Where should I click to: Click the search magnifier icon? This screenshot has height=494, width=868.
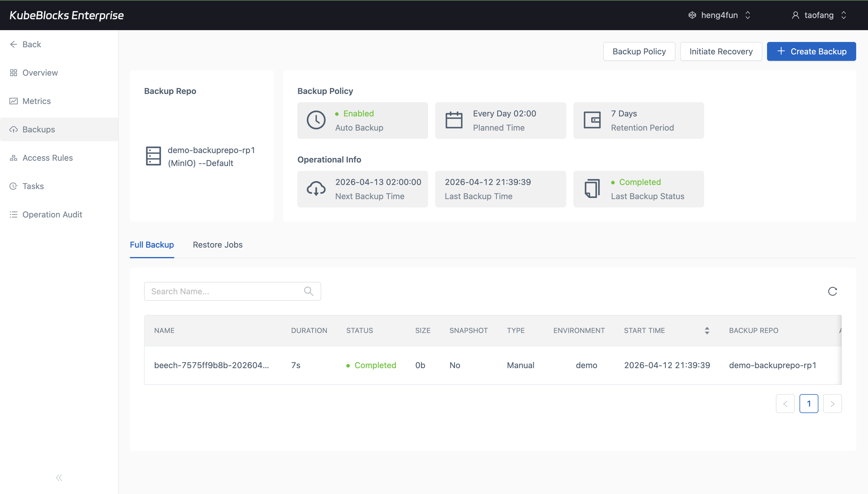(309, 291)
